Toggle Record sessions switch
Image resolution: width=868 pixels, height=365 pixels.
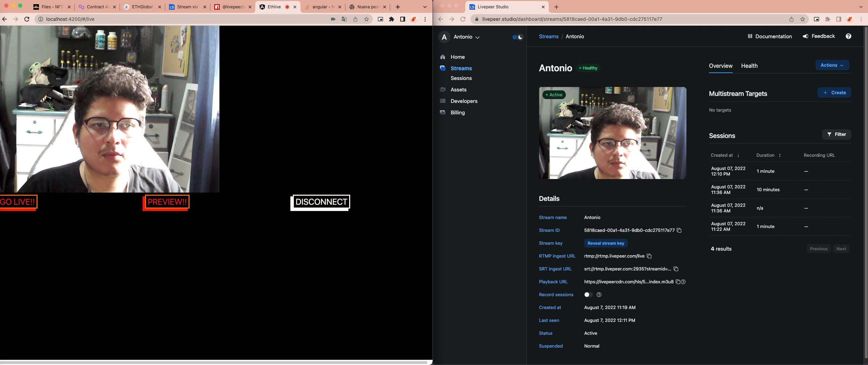588,295
